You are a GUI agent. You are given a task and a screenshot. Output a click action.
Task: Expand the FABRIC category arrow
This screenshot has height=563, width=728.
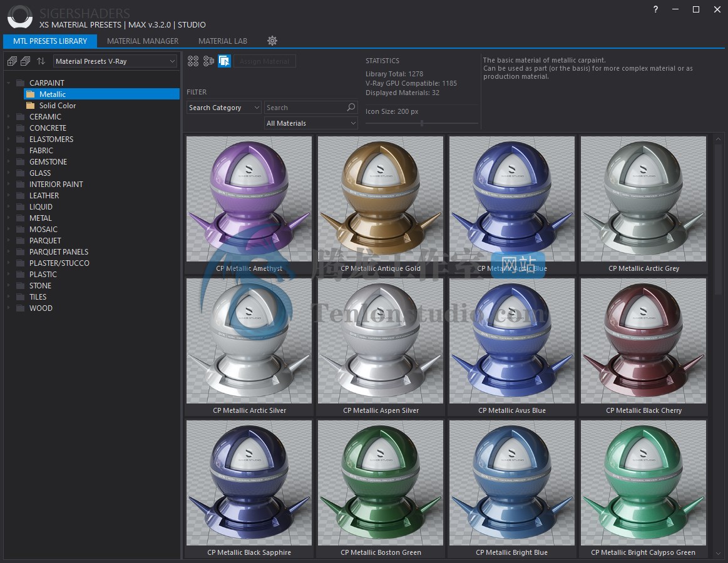point(8,150)
